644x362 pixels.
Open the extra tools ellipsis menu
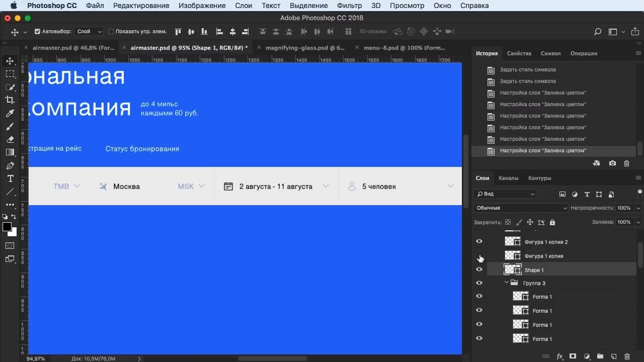pos(10,205)
